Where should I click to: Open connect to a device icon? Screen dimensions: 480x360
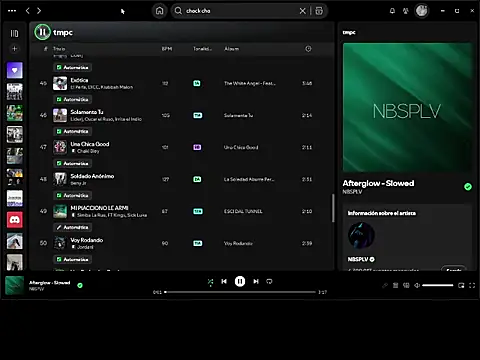[x=406, y=285]
